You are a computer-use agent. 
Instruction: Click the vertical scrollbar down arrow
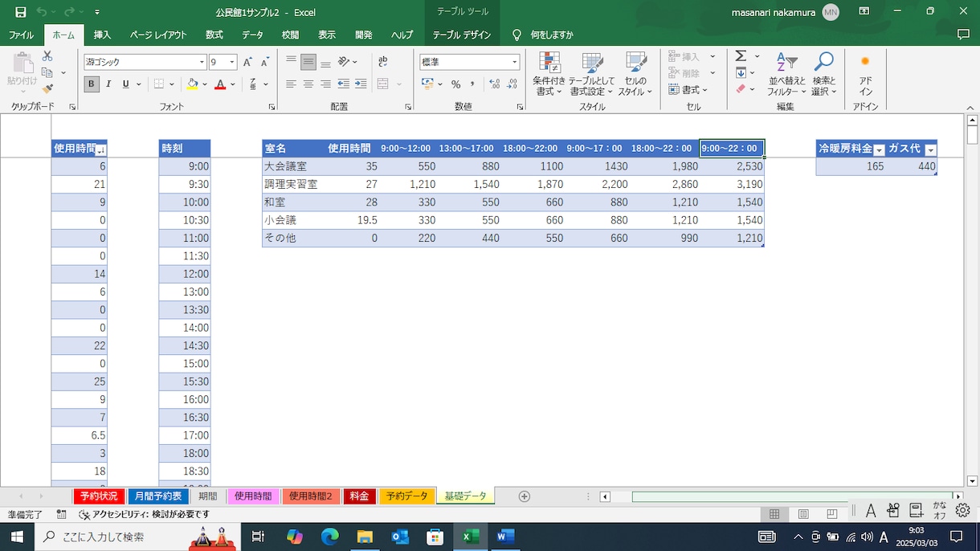point(972,481)
